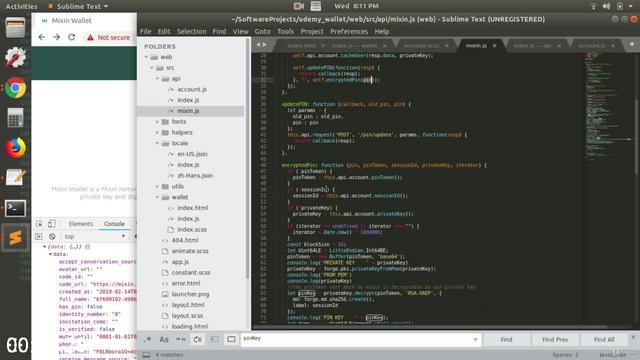
Task: Open en-US.json in sidebar
Action: 192,154
